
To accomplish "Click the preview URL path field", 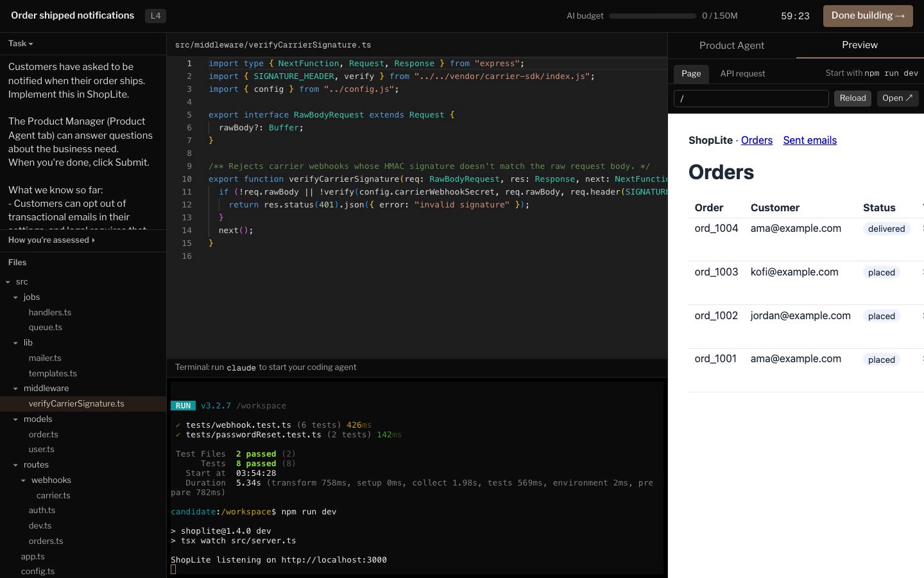I will click(751, 98).
